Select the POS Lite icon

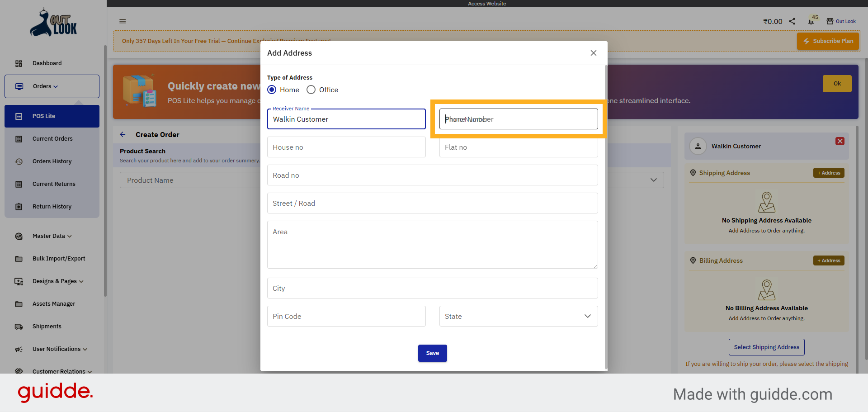(19, 116)
